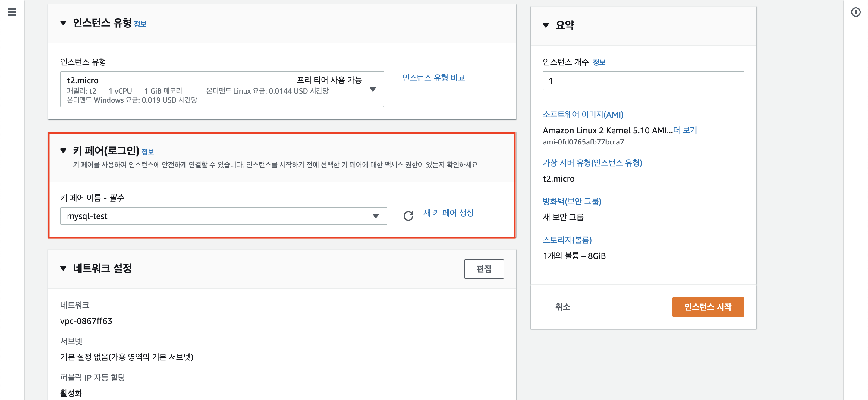Collapse the 인스턴스 유형 section
Viewport: 868px width, 400px height.
pos(63,23)
